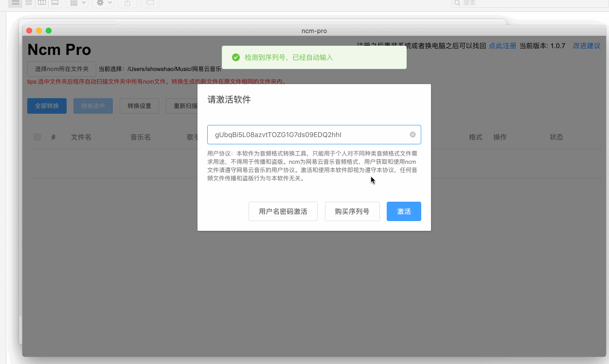Switch Finder to list view

pyautogui.click(x=29, y=3)
